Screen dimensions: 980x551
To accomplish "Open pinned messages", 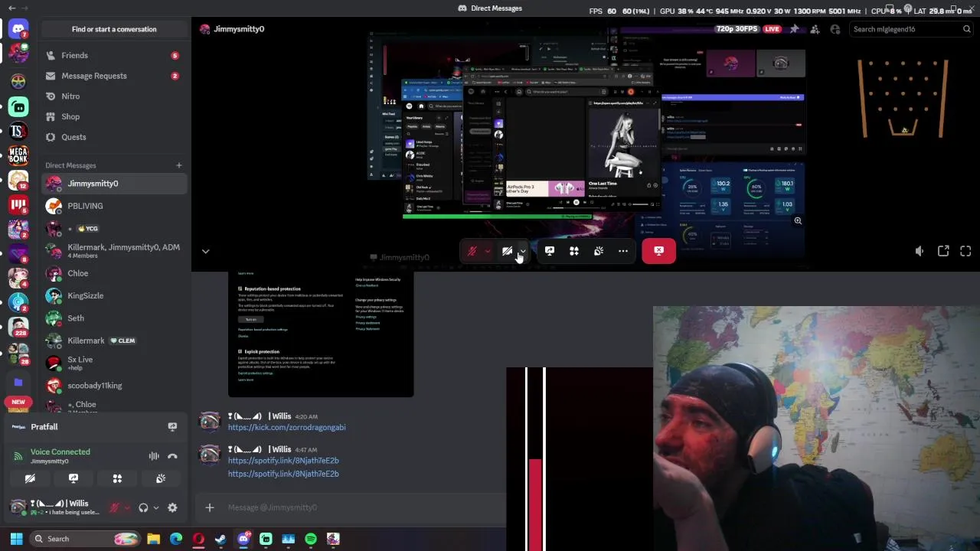I will 794,29.
